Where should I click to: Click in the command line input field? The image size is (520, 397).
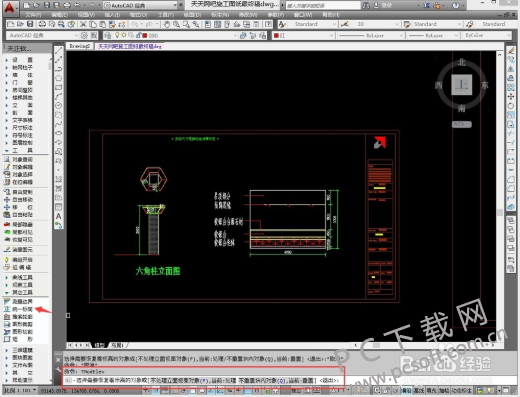204,380
